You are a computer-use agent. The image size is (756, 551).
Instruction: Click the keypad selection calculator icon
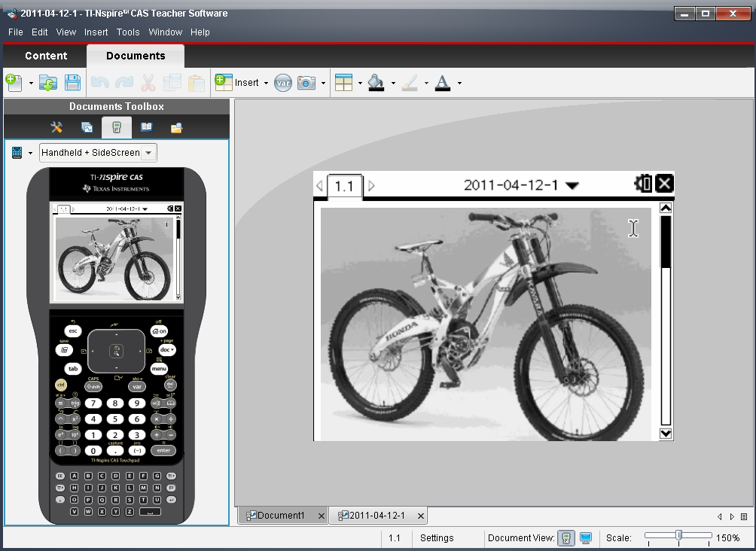pyautogui.click(x=17, y=153)
